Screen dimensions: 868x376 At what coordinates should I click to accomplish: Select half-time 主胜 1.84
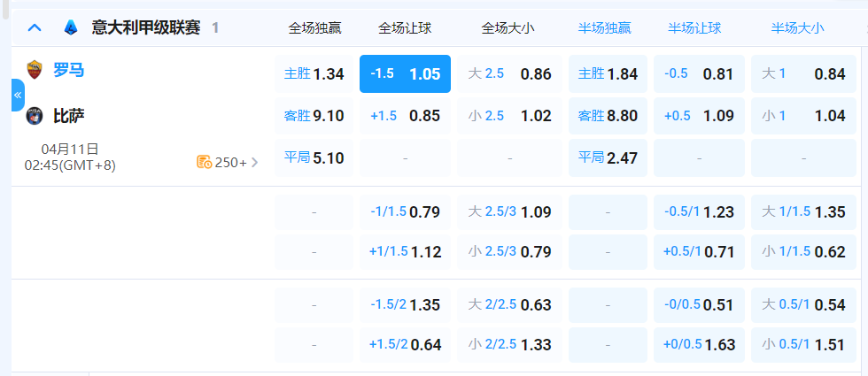608,73
